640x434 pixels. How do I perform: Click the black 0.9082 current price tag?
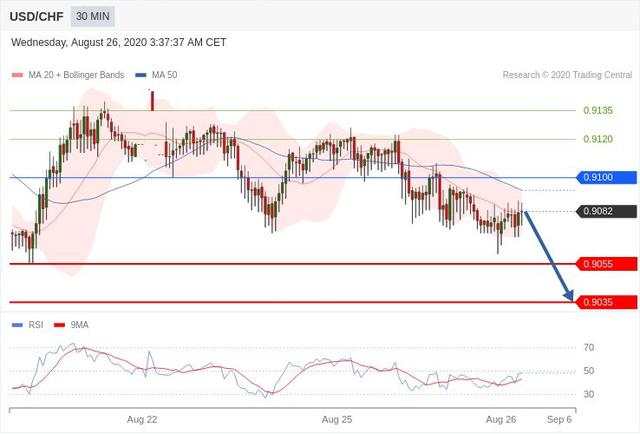coord(607,211)
